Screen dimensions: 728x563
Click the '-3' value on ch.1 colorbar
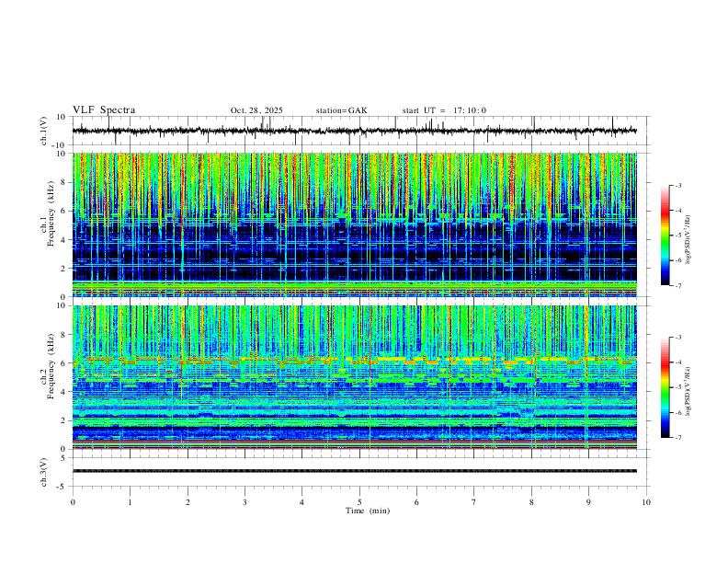[x=677, y=185]
